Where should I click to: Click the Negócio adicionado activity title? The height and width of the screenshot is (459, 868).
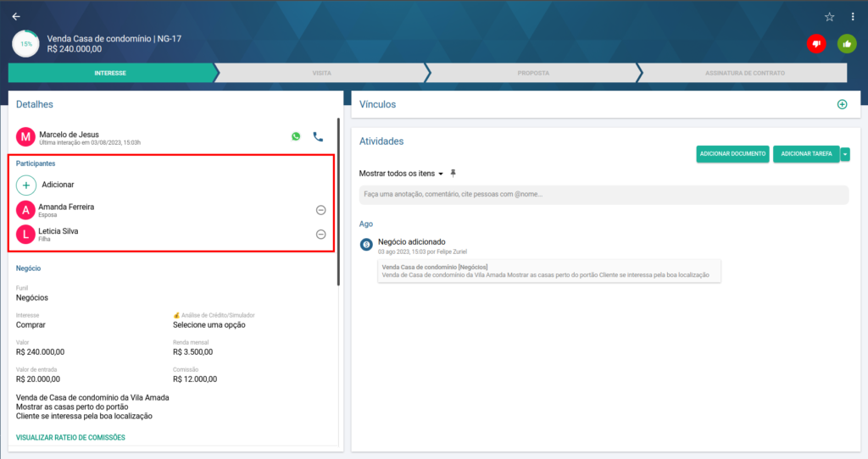(411, 241)
